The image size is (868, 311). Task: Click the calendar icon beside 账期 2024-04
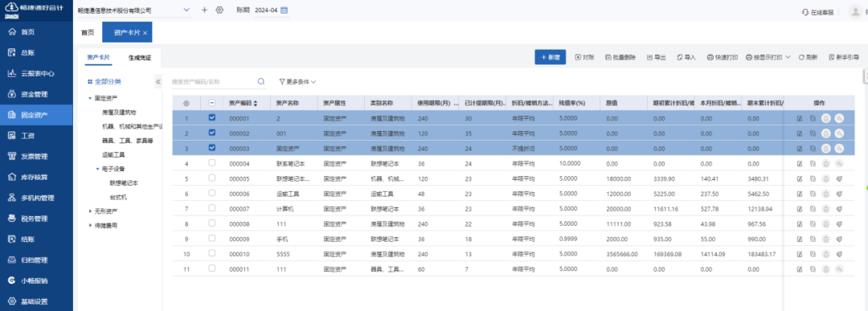pyautogui.click(x=285, y=10)
